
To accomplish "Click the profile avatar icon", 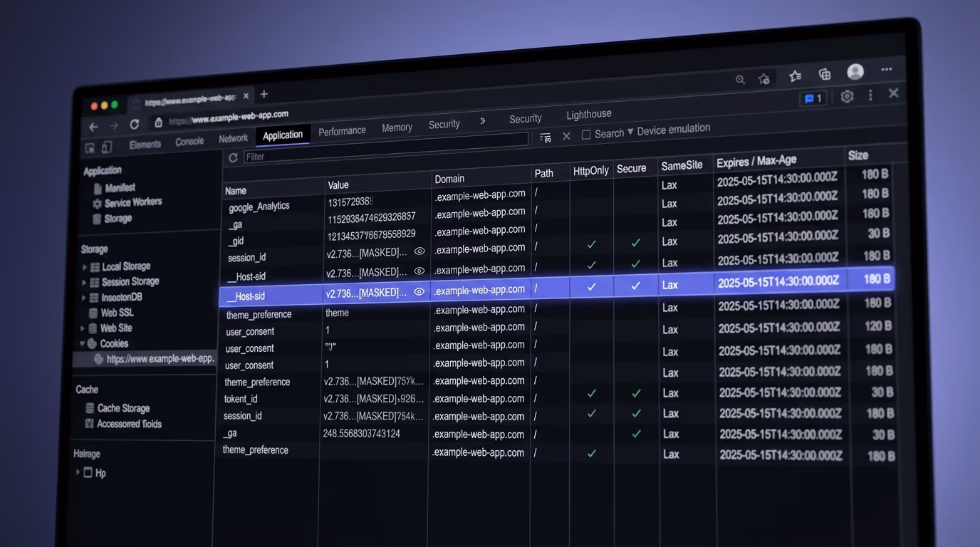I will click(x=855, y=71).
